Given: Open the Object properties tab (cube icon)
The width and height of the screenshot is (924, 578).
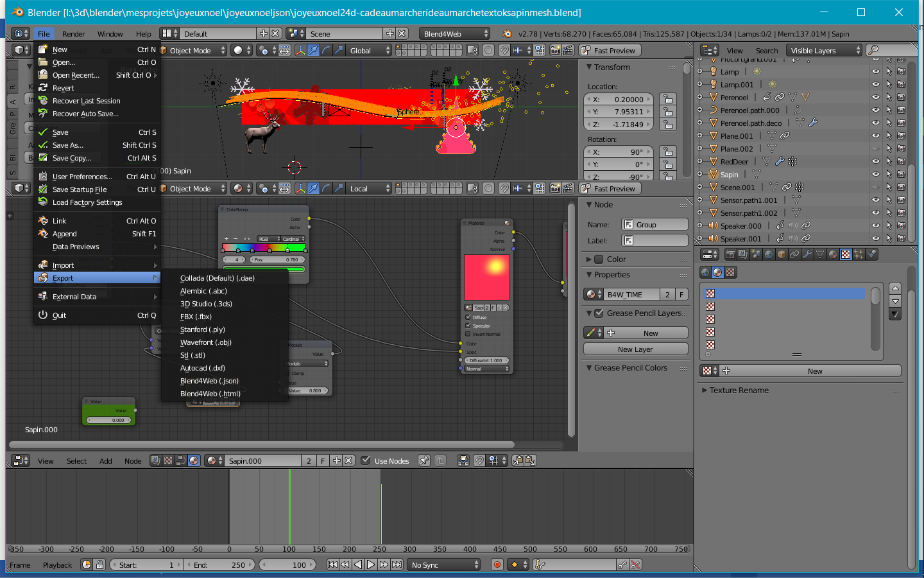Looking at the screenshot, I should tap(782, 254).
